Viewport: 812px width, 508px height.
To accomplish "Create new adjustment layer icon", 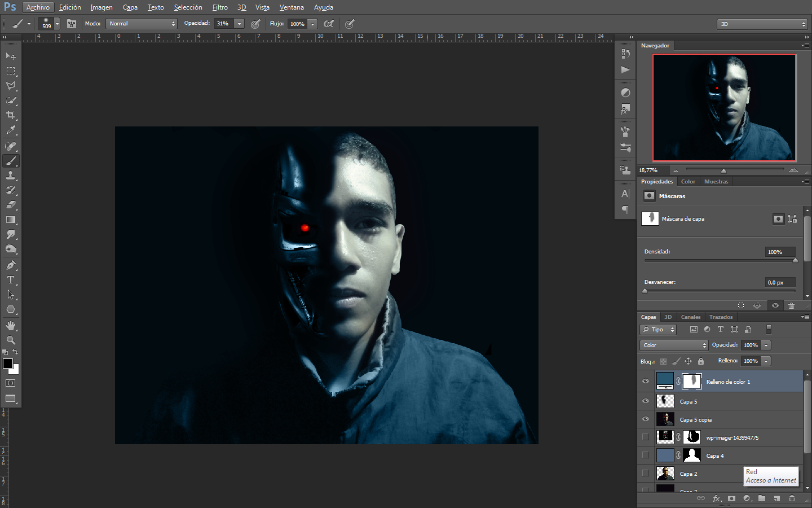I will [747, 498].
